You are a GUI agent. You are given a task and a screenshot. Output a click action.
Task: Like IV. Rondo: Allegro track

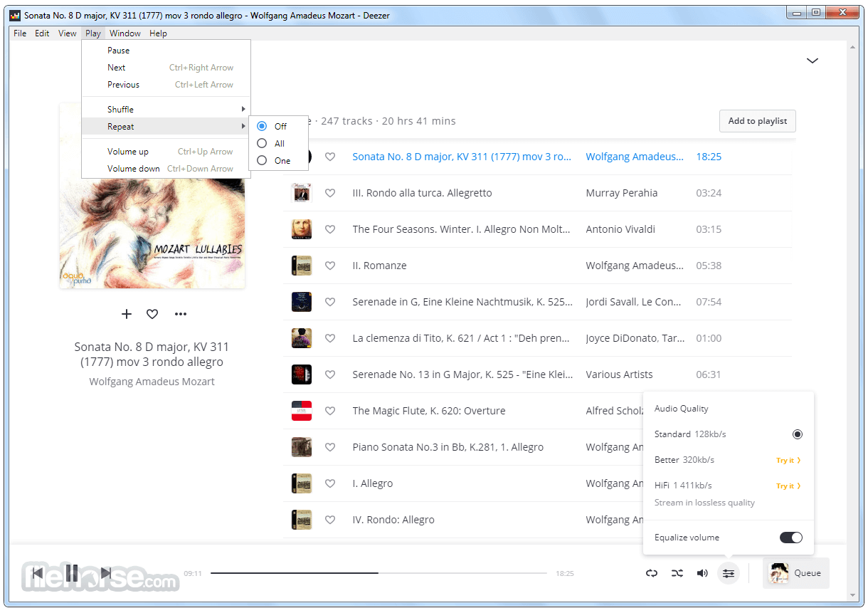(330, 520)
